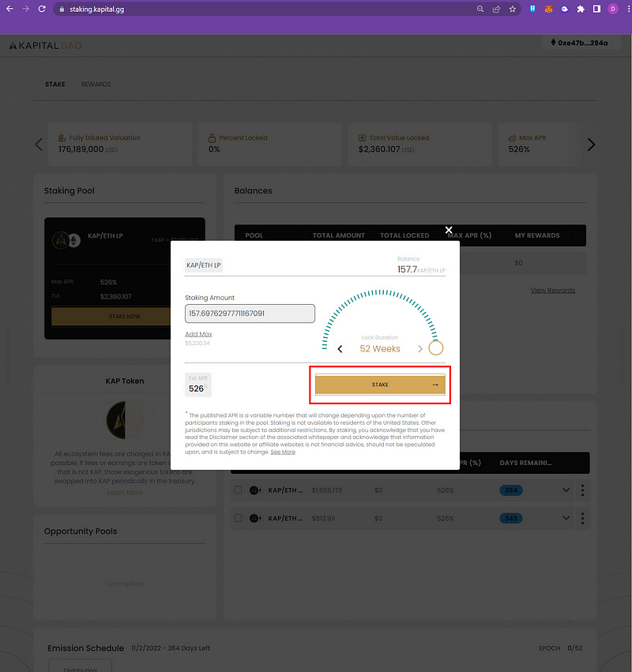Click the Staking Amount input field
Viewport: 632px width, 672px height.
(x=250, y=313)
